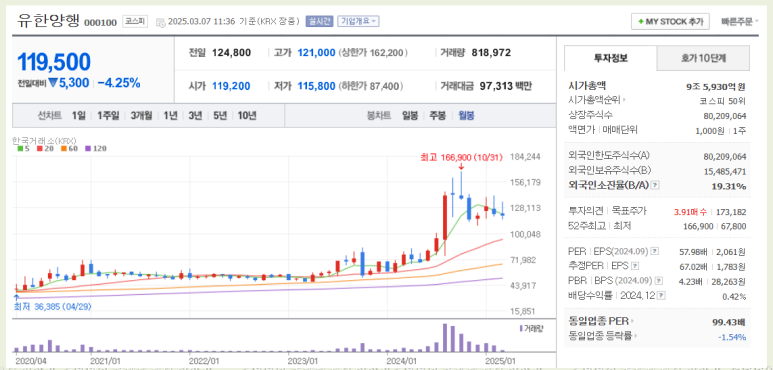
Task: Click the 거래량 value 818,972
Action: point(491,52)
